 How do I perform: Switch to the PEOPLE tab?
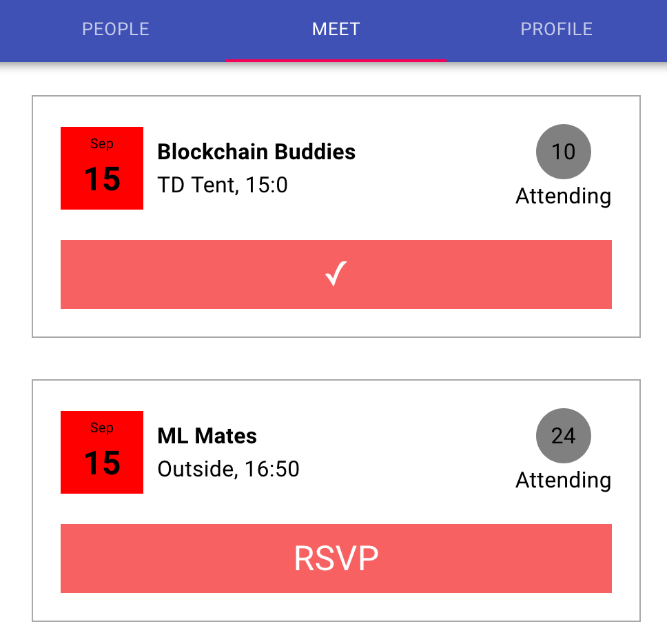(x=115, y=30)
